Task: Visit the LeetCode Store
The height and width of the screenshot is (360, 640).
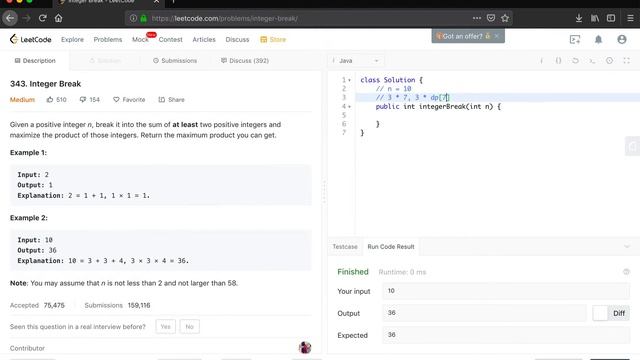Action: pos(273,40)
